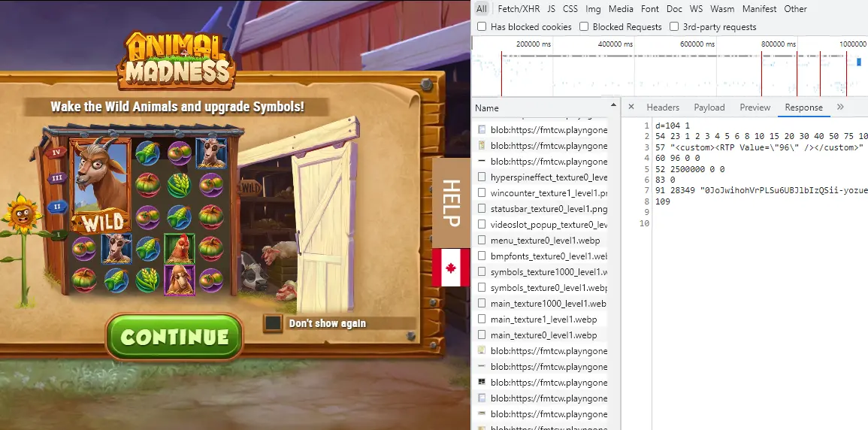Filter requests by JS
Image resolution: width=868 pixels, height=430 pixels.
[552, 9]
